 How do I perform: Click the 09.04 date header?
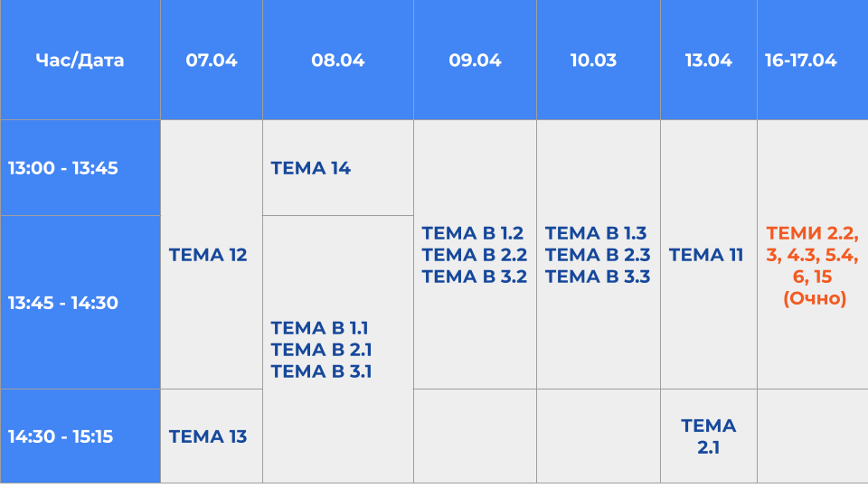(475, 61)
